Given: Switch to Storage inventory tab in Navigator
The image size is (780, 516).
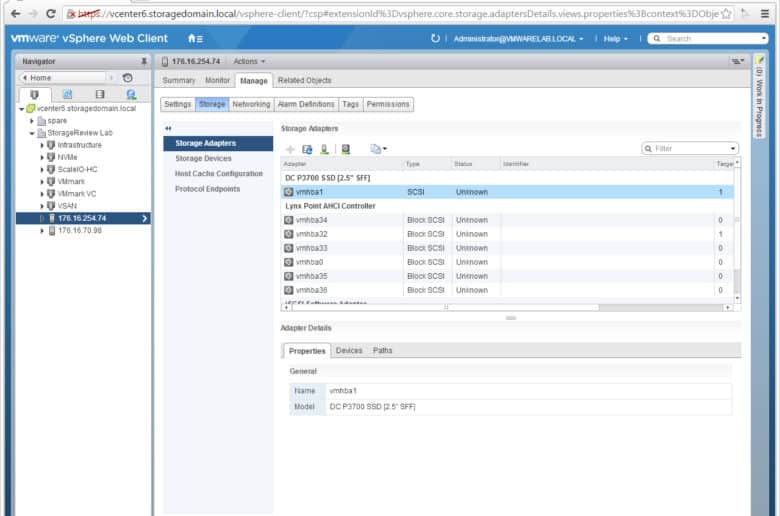Looking at the screenshot, I should pyautogui.click(x=100, y=94).
